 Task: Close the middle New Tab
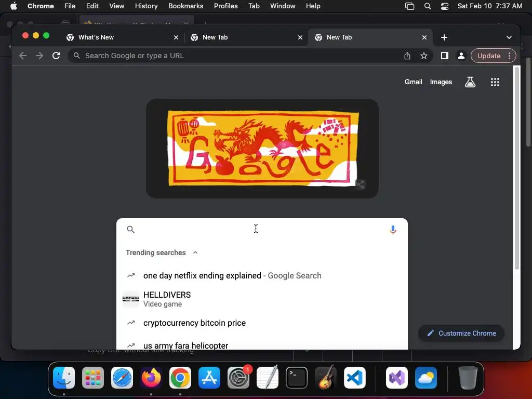point(300,37)
